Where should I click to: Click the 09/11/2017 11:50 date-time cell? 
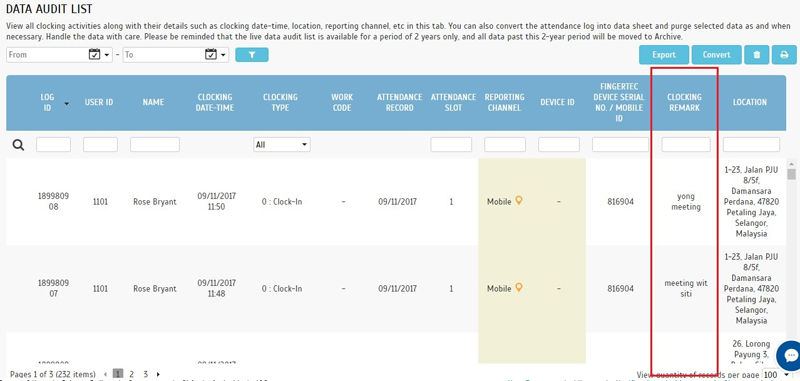coord(216,201)
